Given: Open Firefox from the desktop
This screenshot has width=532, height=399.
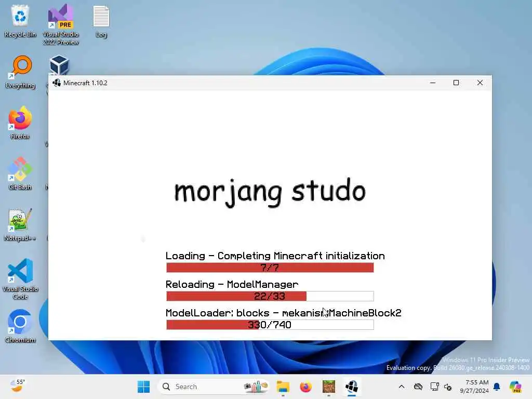Looking at the screenshot, I should [20, 123].
